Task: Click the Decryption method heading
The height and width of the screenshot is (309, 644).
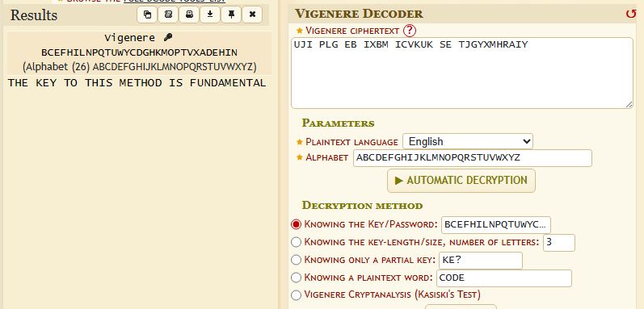Action: click(x=362, y=205)
